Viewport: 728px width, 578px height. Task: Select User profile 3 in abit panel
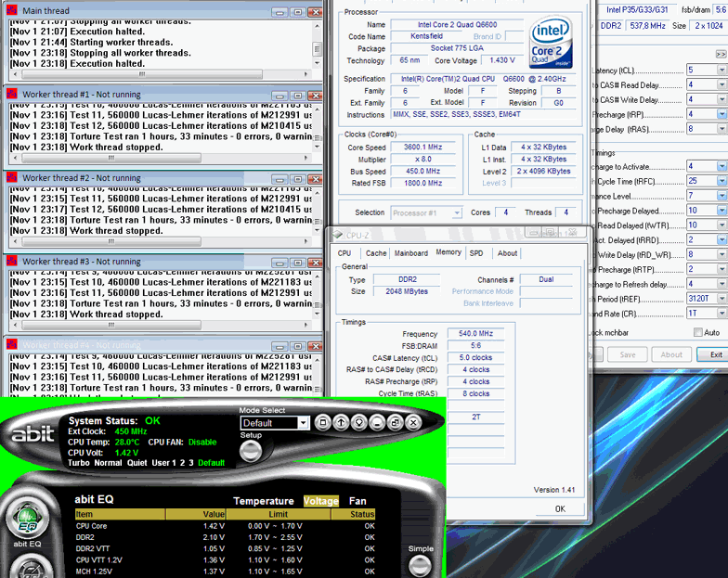click(191, 462)
